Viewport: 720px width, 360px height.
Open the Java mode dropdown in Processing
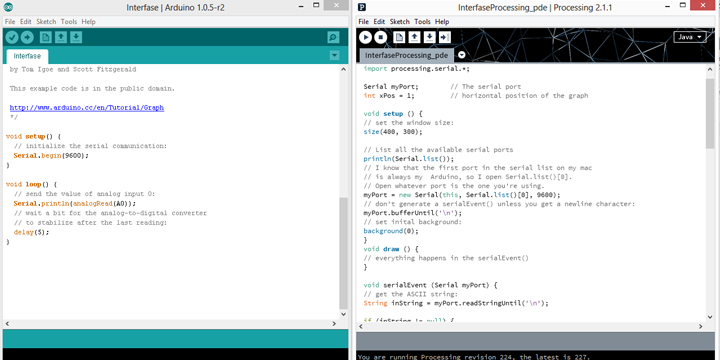coord(690,37)
